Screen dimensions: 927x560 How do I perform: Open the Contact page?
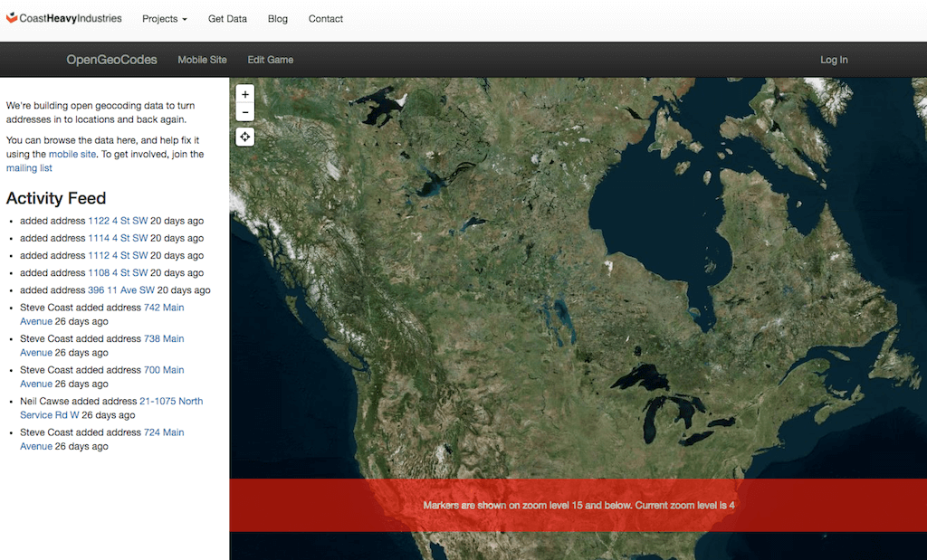coord(326,19)
